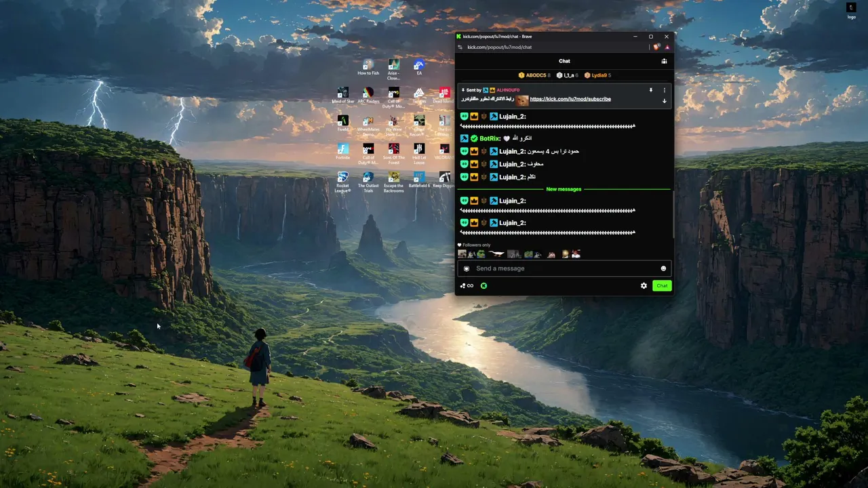This screenshot has width=868, height=488.
Task: Launch Rocket League from the desktop
Action: pyautogui.click(x=343, y=182)
